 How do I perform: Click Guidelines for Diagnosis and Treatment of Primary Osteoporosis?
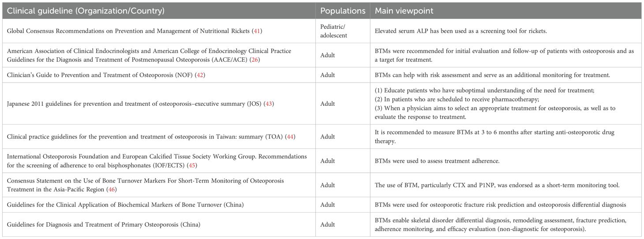tap(104, 225)
